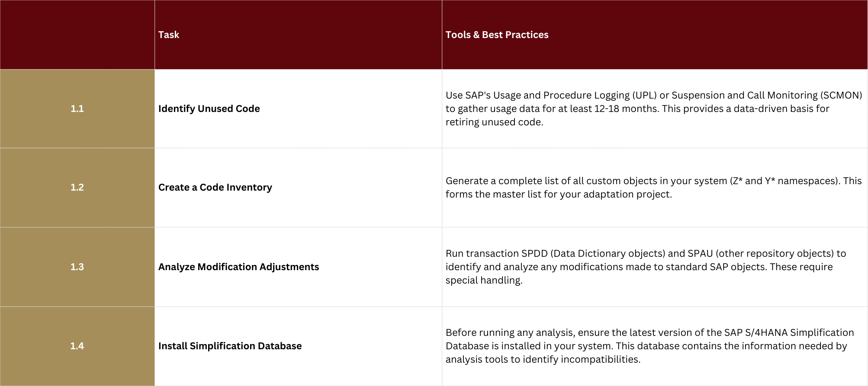
Task: Select the row number 1.2 cell
Action: pyautogui.click(x=77, y=188)
